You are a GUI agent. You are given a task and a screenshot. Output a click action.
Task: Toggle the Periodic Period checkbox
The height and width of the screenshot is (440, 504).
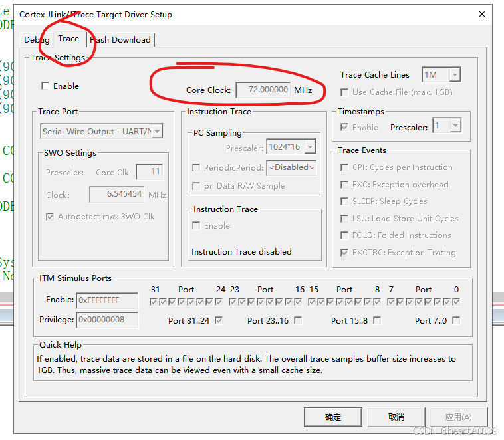click(x=196, y=167)
